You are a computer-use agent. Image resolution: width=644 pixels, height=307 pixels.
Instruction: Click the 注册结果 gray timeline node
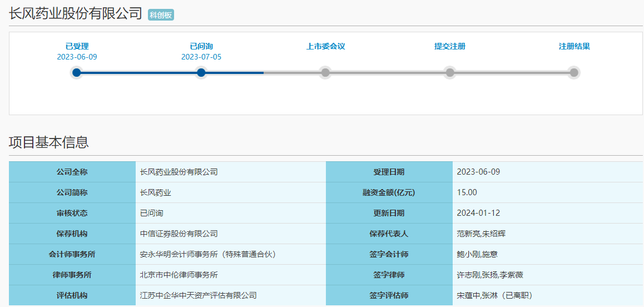click(x=574, y=72)
